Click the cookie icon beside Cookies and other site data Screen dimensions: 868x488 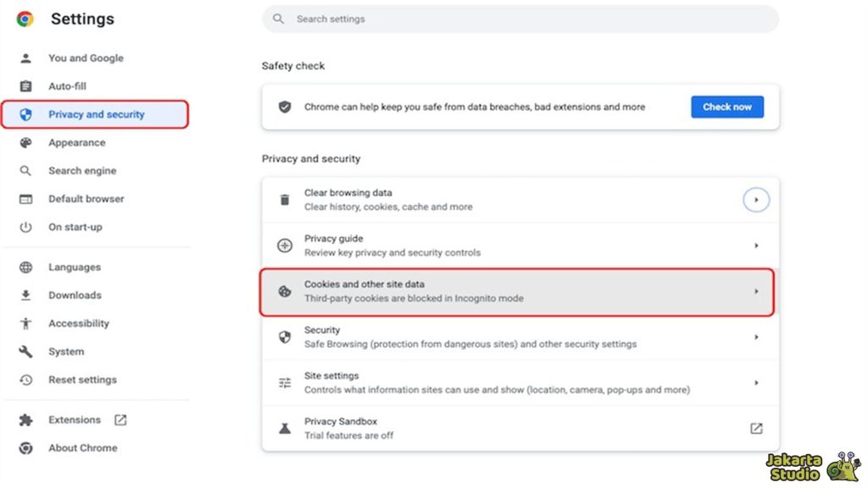(x=285, y=291)
